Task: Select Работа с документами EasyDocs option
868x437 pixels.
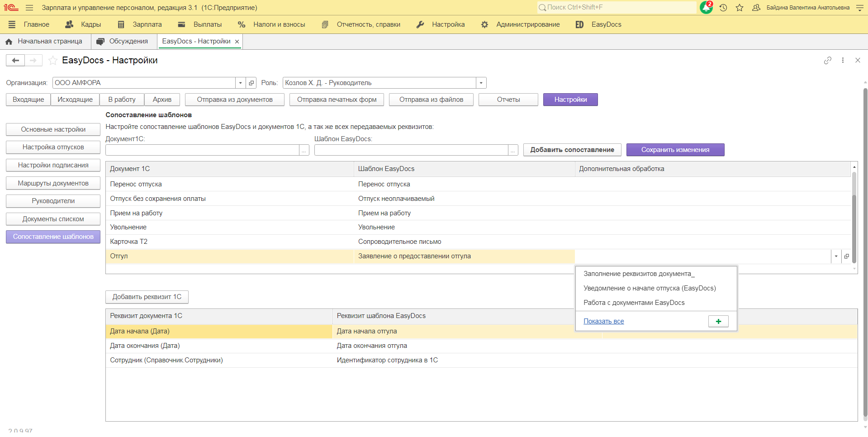Action: pyautogui.click(x=634, y=303)
